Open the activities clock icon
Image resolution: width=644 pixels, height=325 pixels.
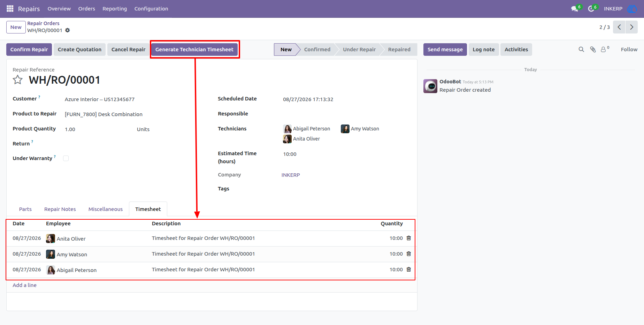(591, 9)
